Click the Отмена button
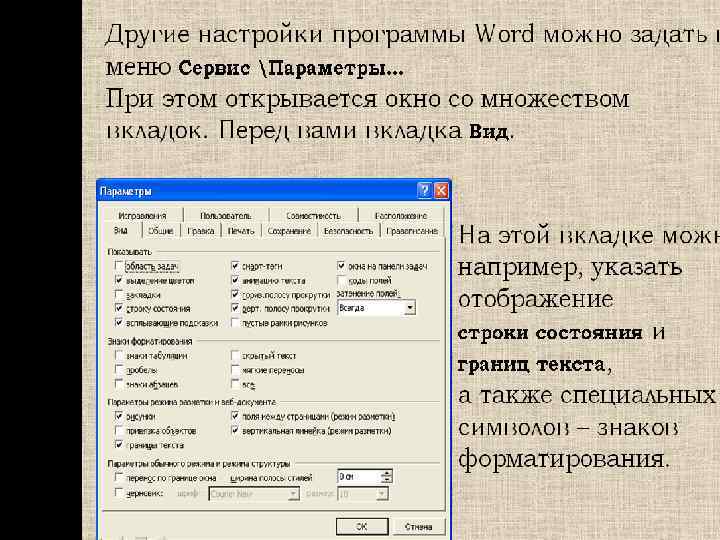720x540 pixels. [x=418, y=526]
